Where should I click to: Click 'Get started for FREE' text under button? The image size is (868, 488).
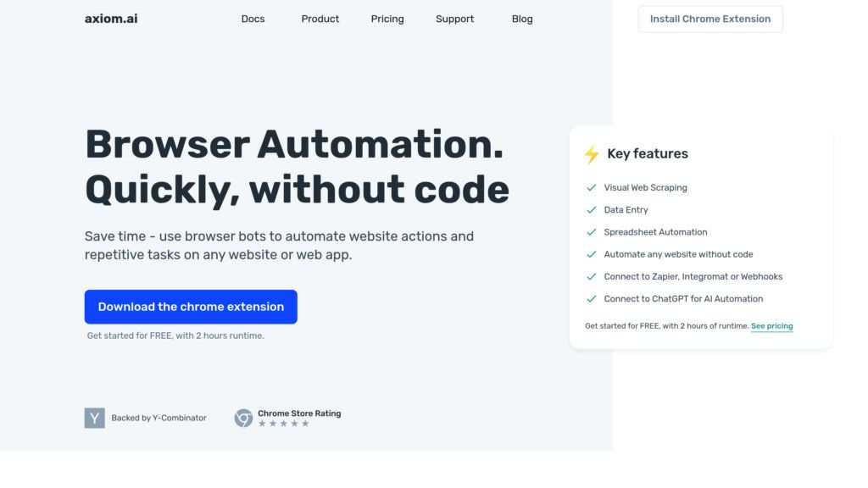pos(175,335)
